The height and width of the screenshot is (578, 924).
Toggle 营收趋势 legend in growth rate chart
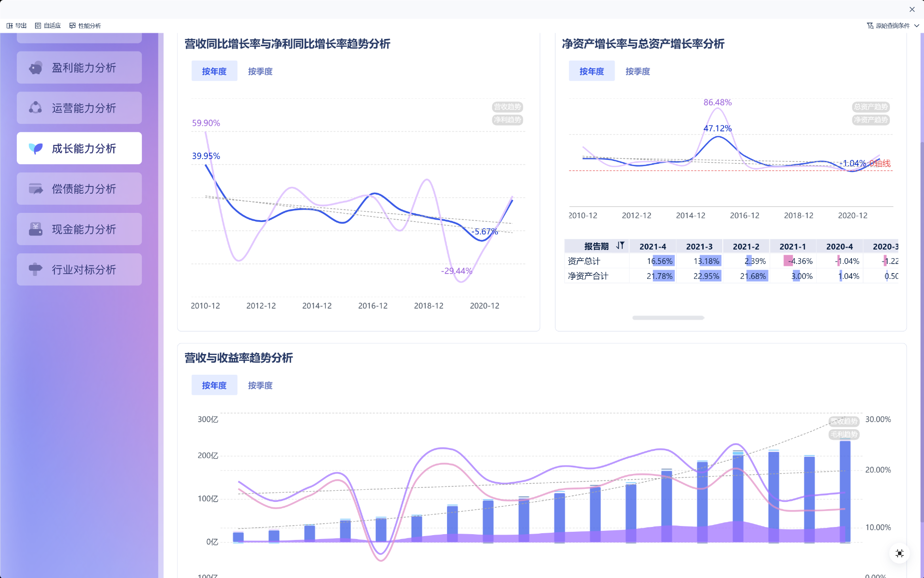[x=507, y=107]
